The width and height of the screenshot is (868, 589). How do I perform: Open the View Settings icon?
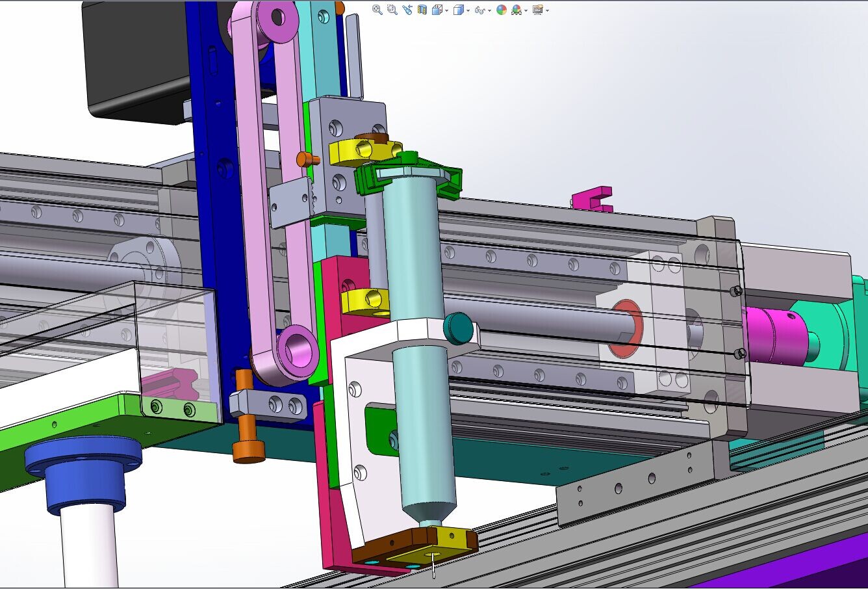pos(538,9)
